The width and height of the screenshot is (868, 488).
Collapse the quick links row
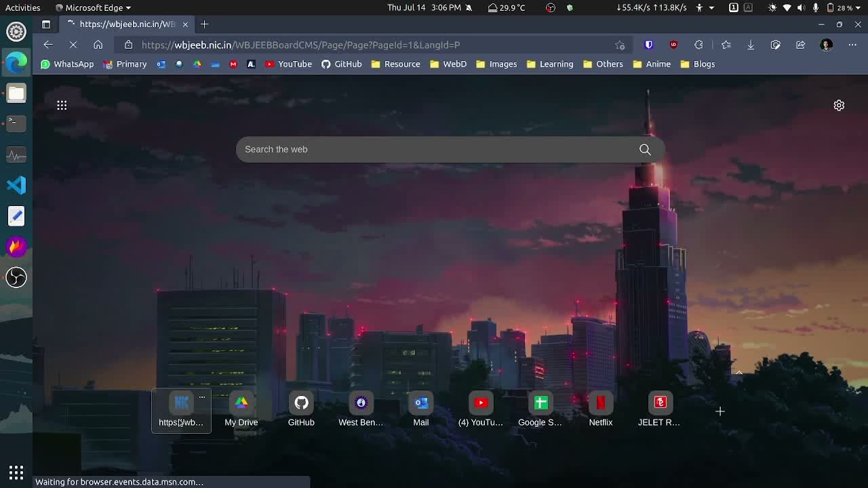[x=739, y=372]
